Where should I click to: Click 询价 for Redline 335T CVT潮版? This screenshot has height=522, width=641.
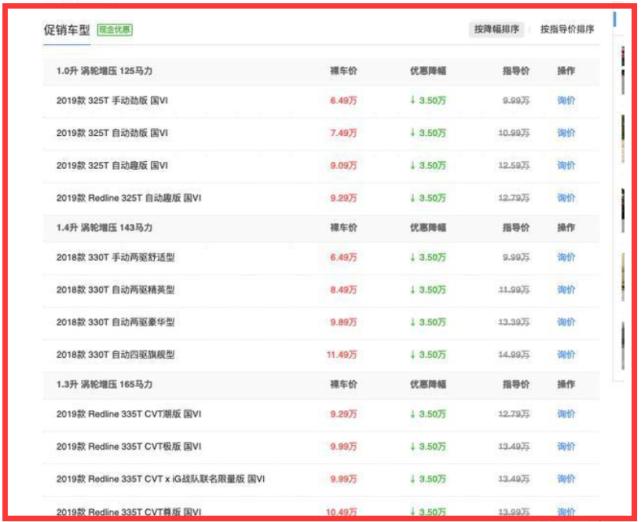(566, 414)
